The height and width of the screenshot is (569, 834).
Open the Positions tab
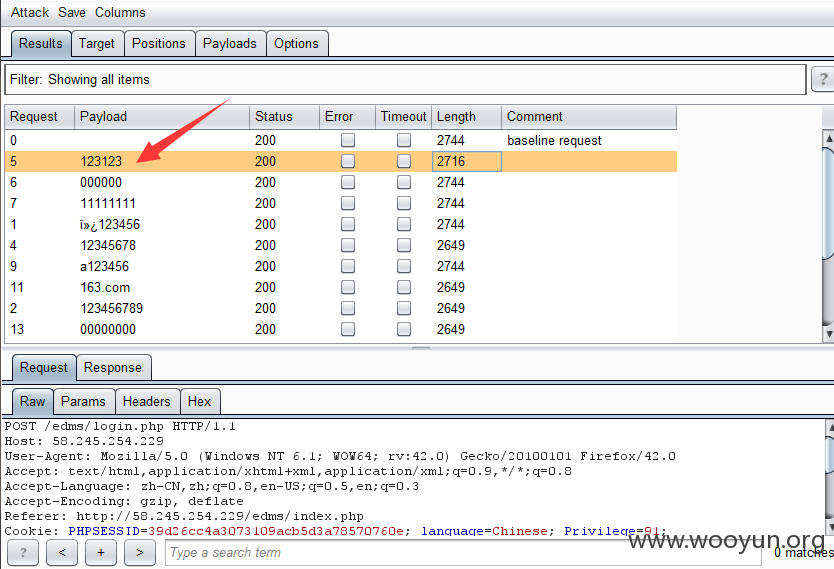tap(159, 44)
